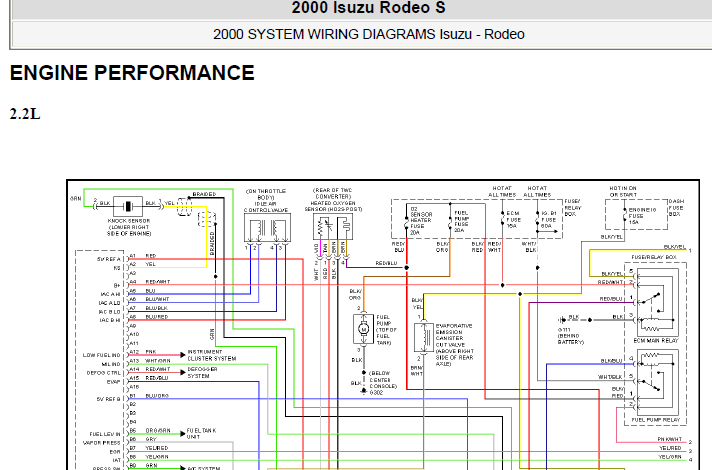Select the 'PNK/WHT' wire label at right edge
The image size is (712, 470).
point(670,439)
